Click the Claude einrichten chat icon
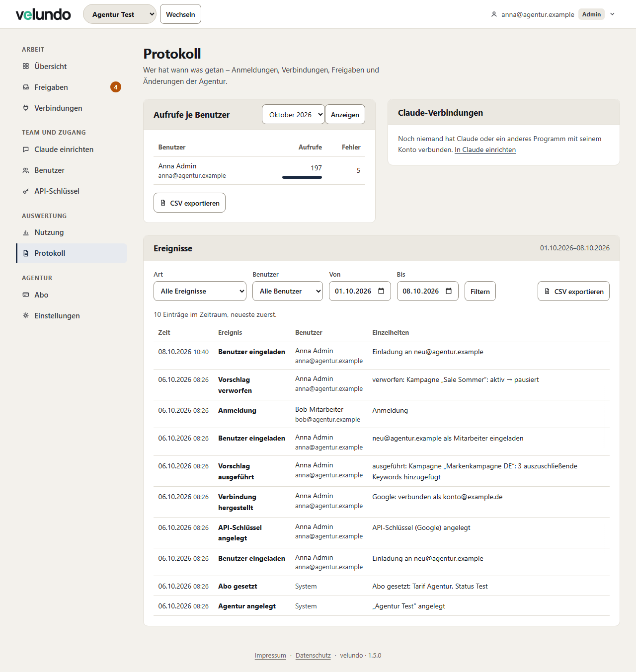Image resolution: width=636 pixels, height=672 pixels. [x=26, y=149]
